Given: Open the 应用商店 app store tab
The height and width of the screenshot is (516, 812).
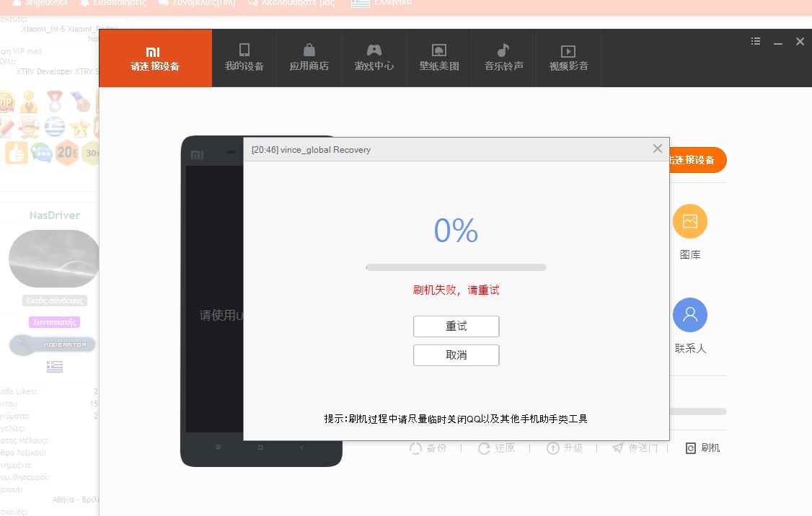Looking at the screenshot, I should tap(309, 58).
